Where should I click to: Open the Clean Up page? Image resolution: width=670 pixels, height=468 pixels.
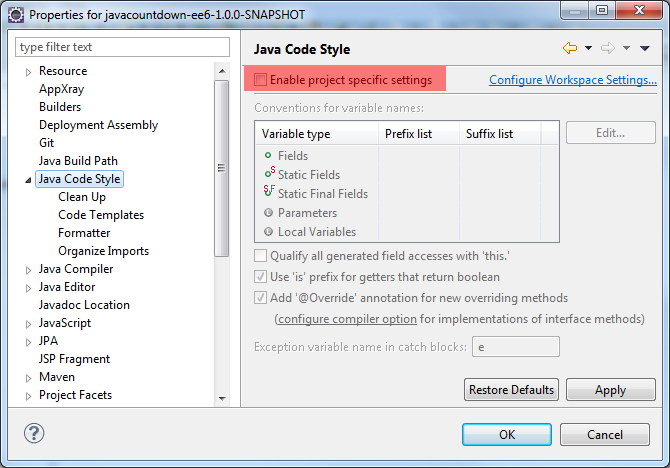point(82,197)
